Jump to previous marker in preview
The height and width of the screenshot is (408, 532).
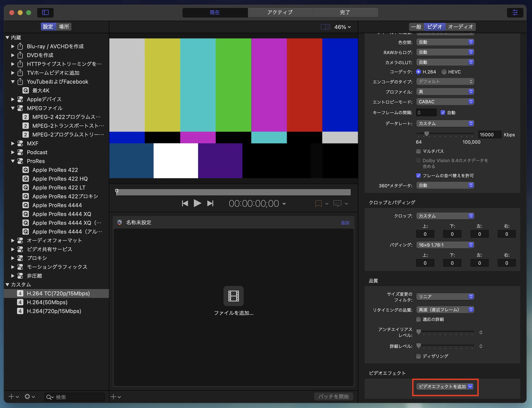185,203
